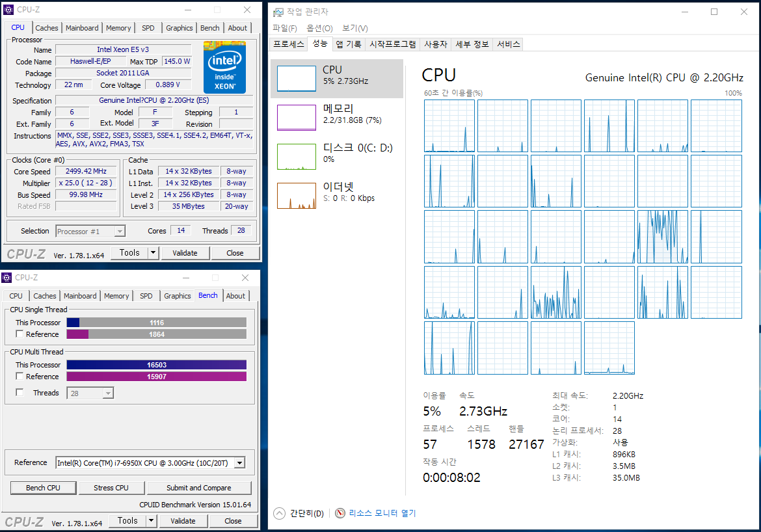Switch to 앱 기록 tab in Task Manager
761x532 pixels.
pos(349,44)
